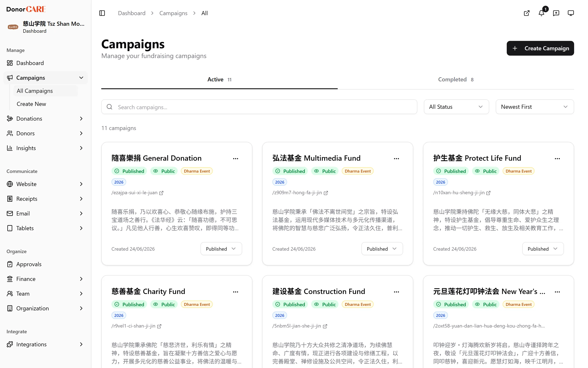Open the All Status filter dropdown
Image resolution: width=588 pixels, height=368 pixels.
456,107
